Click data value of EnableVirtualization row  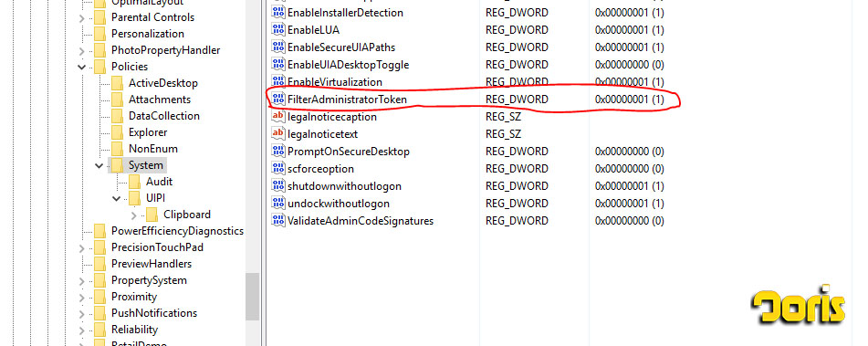click(630, 82)
